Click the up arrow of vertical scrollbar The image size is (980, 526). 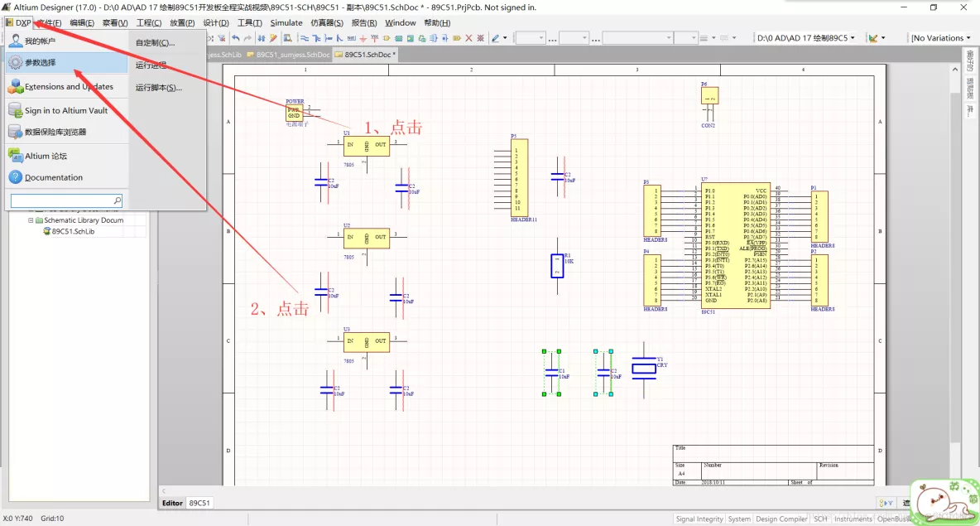pyautogui.click(x=954, y=69)
